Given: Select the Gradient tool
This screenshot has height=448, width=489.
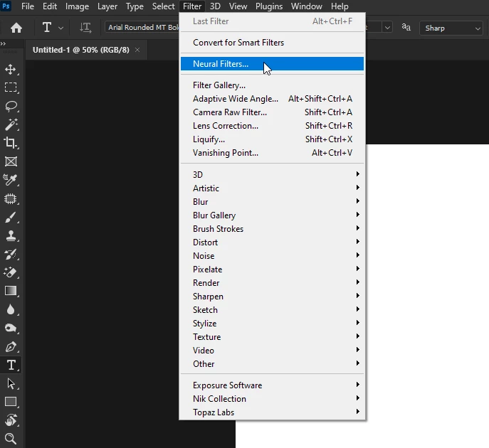Looking at the screenshot, I should pos(11,291).
